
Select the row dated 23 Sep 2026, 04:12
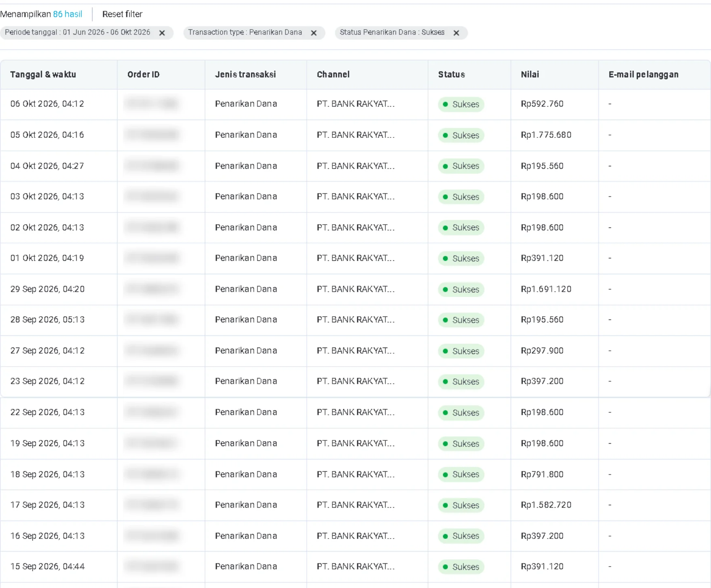coord(355,382)
